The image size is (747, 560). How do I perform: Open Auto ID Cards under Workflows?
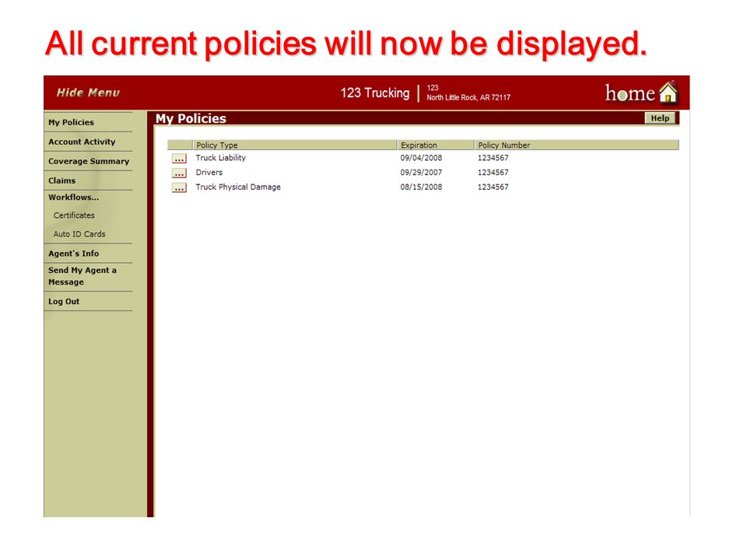(79, 234)
